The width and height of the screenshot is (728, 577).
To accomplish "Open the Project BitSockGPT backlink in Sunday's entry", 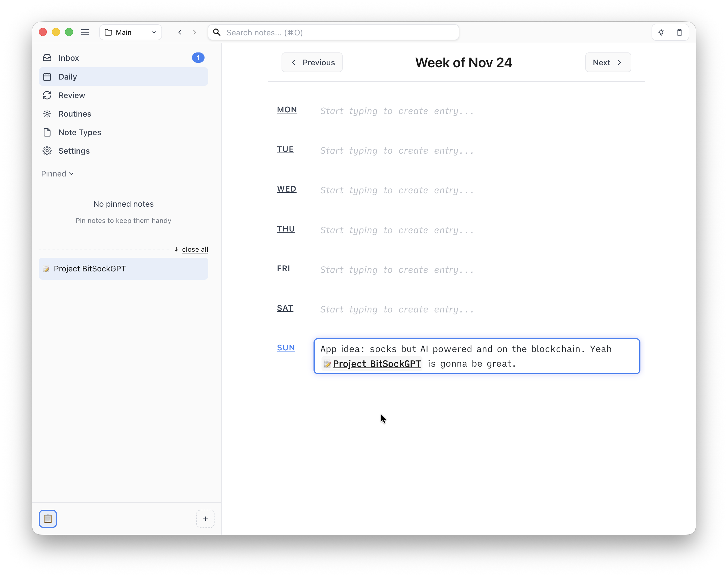I will [377, 364].
